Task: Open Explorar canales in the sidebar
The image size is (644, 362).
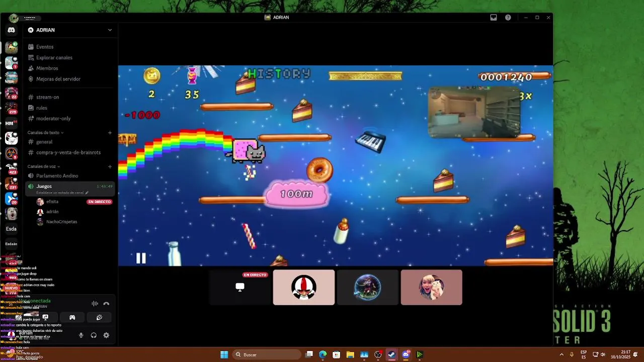Action: (71, 57)
